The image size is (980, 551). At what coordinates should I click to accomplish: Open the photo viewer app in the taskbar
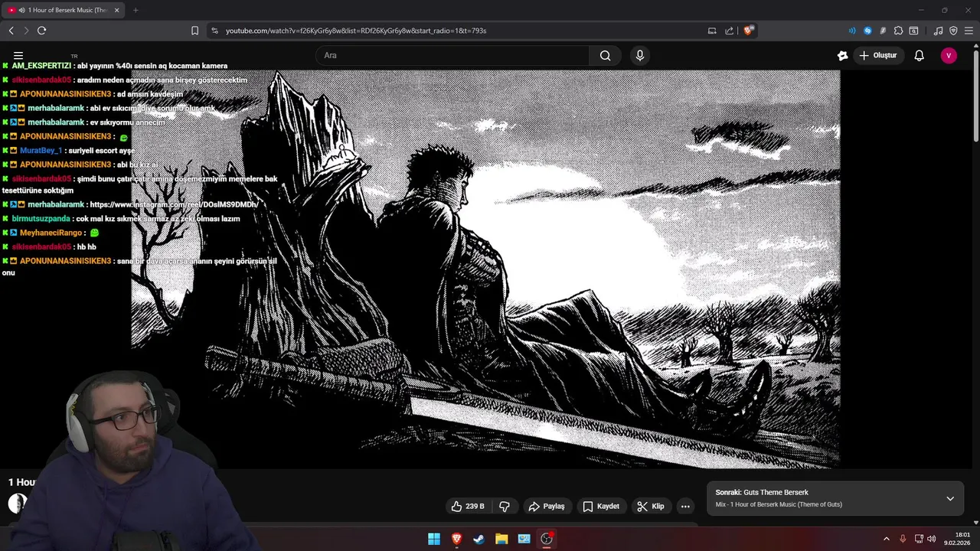pyautogui.click(x=524, y=539)
